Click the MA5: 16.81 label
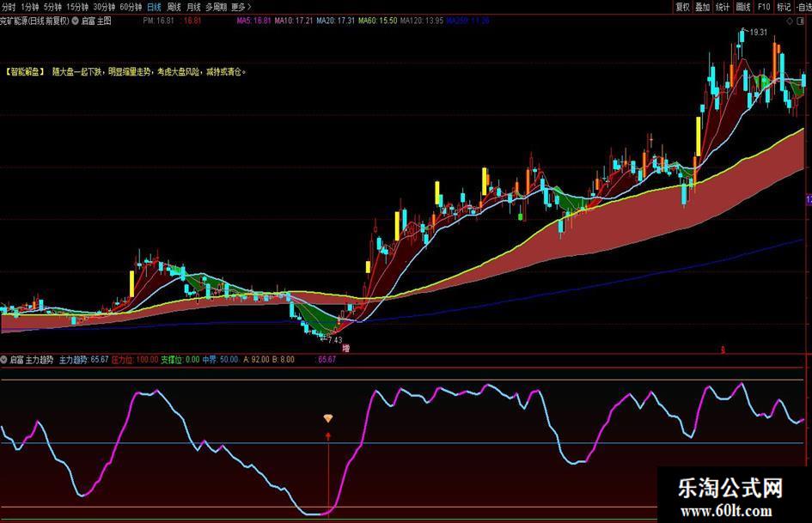Screen dimensions: 812x523 coord(253,21)
